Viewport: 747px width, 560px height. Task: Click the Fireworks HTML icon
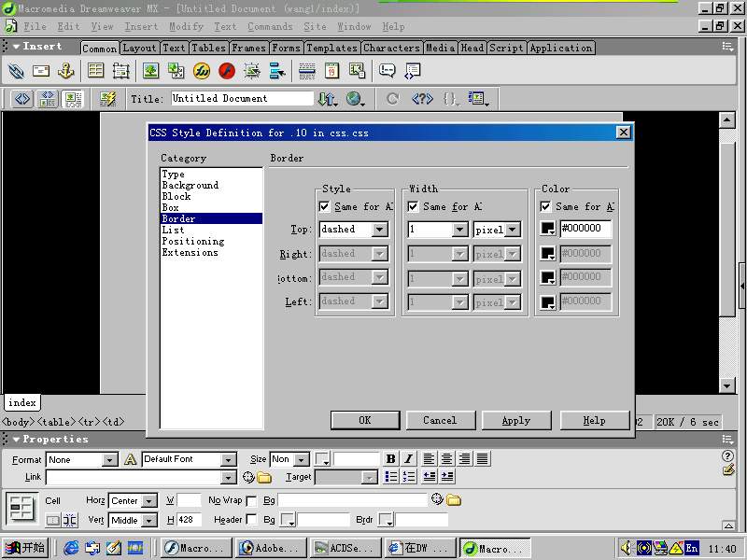click(201, 71)
